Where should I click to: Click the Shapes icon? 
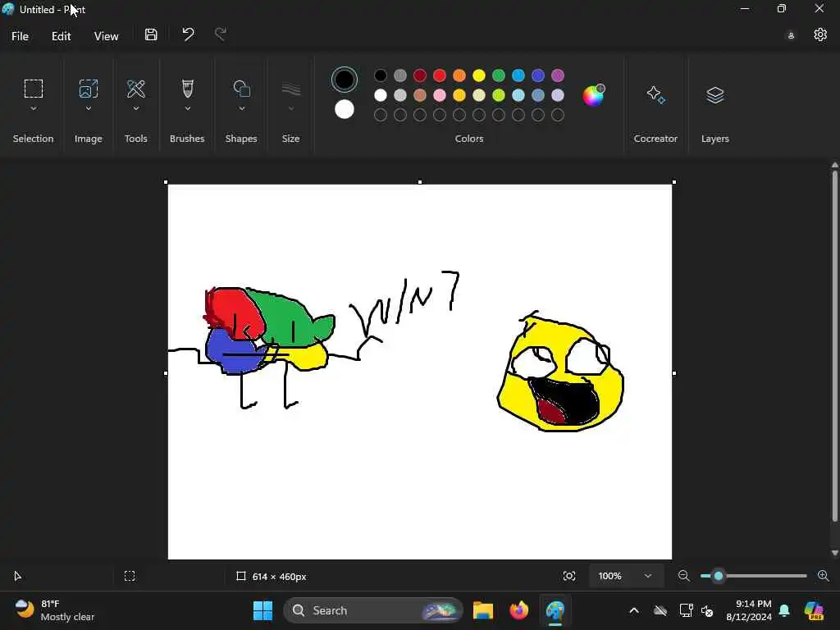click(242, 89)
